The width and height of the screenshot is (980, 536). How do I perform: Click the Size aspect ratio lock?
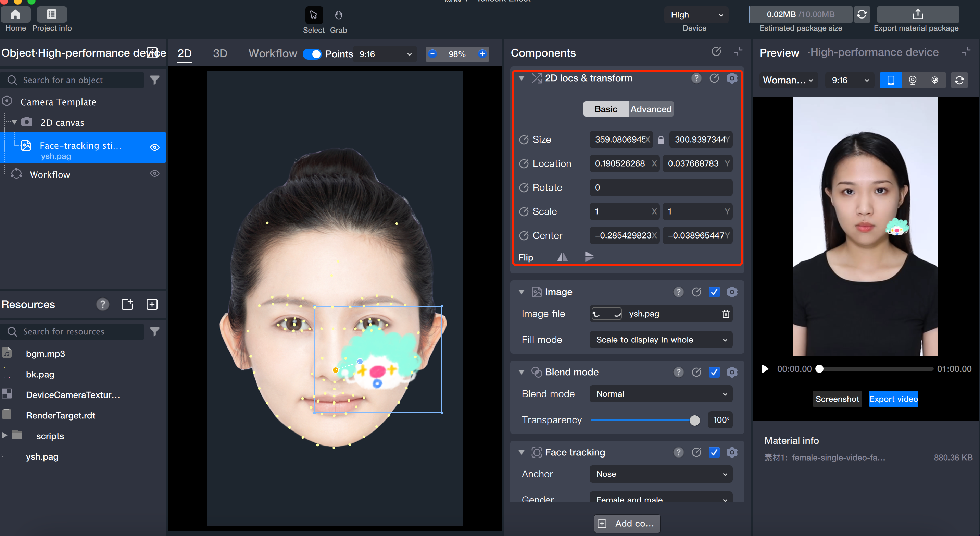pyautogui.click(x=661, y=140)
